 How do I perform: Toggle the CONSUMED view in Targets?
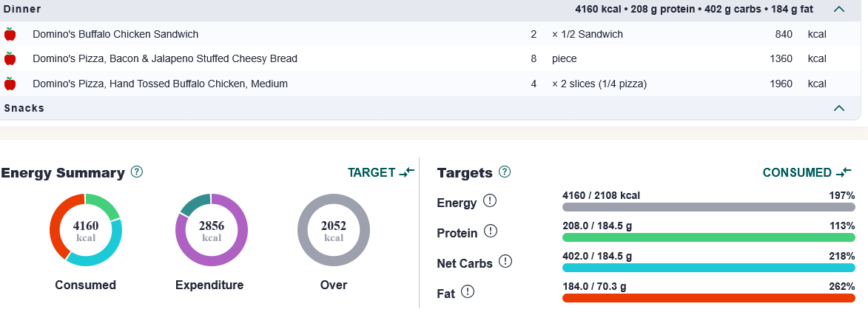coord(807,172)
